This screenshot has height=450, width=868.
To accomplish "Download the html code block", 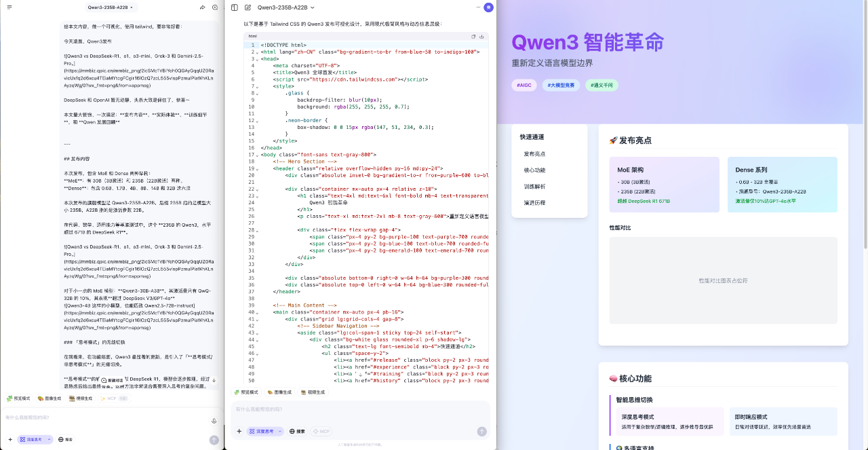I will point(481,36).
